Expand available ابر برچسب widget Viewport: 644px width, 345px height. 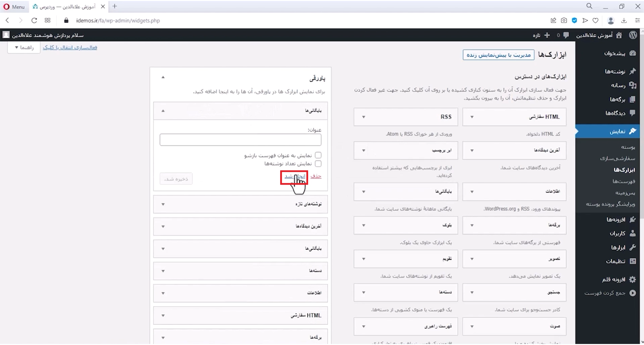(364, 150)
